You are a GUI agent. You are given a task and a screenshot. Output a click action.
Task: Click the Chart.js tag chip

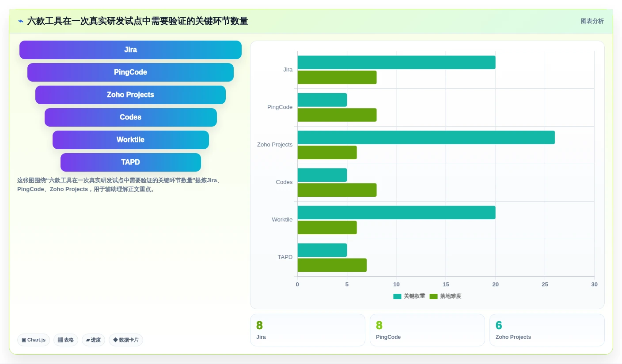click(x=34, y=340)
